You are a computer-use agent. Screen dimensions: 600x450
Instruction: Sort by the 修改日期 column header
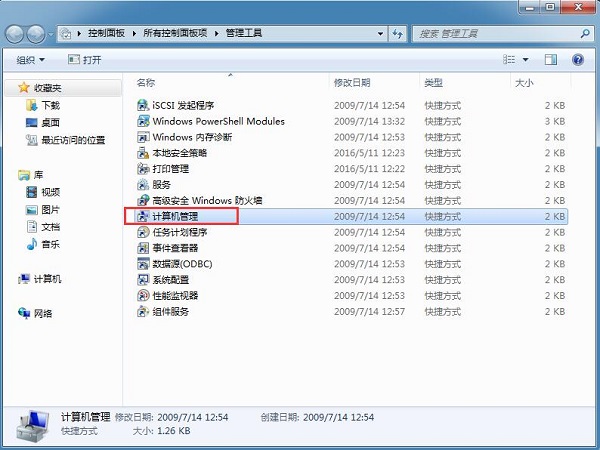[352, 82]
